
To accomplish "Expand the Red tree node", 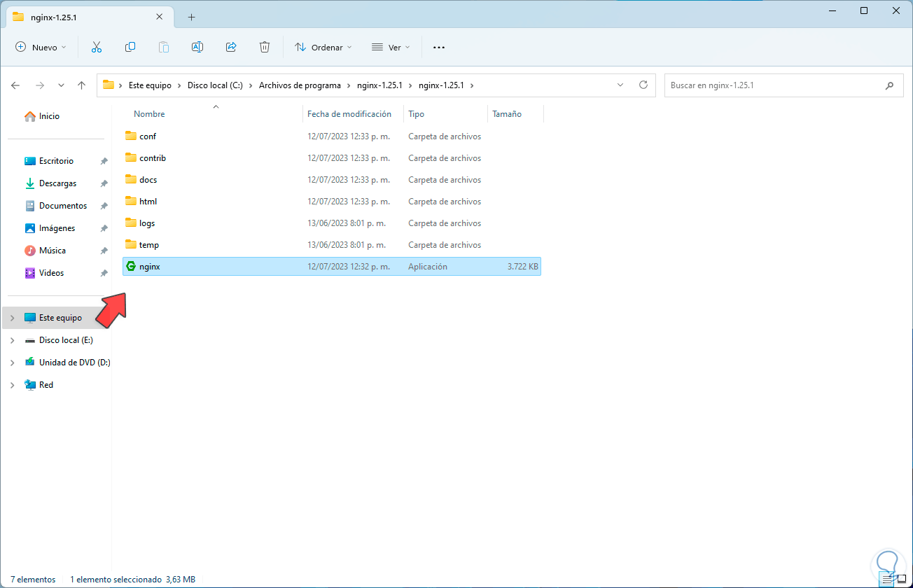I will click(12, 385).
